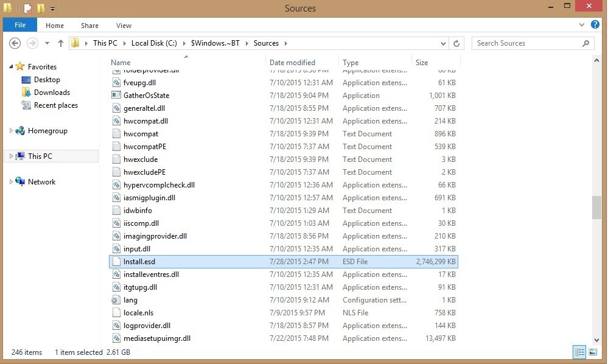The image size is (608, 364).
Task: Expand the Network tree node
Action: (x=11, y=182)
